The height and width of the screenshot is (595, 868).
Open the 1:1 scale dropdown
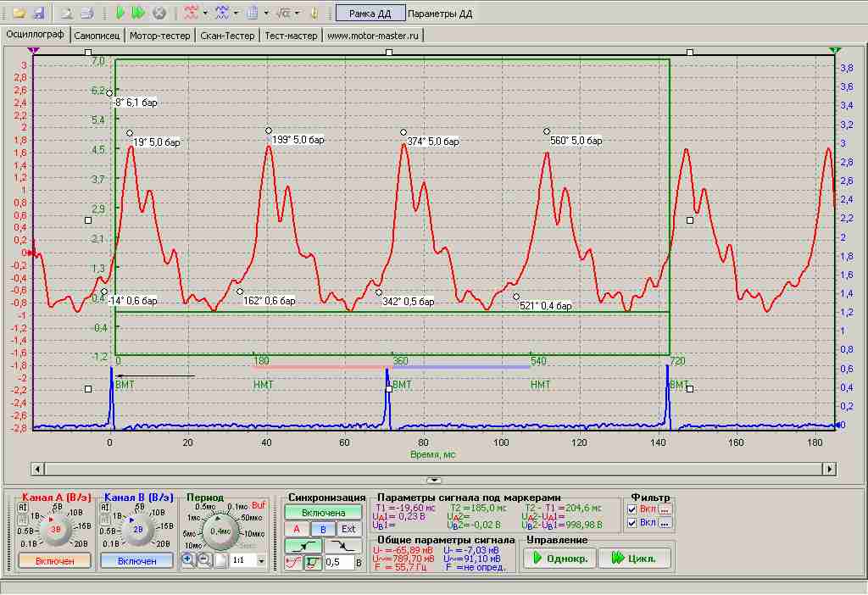[x=261, y=561]
